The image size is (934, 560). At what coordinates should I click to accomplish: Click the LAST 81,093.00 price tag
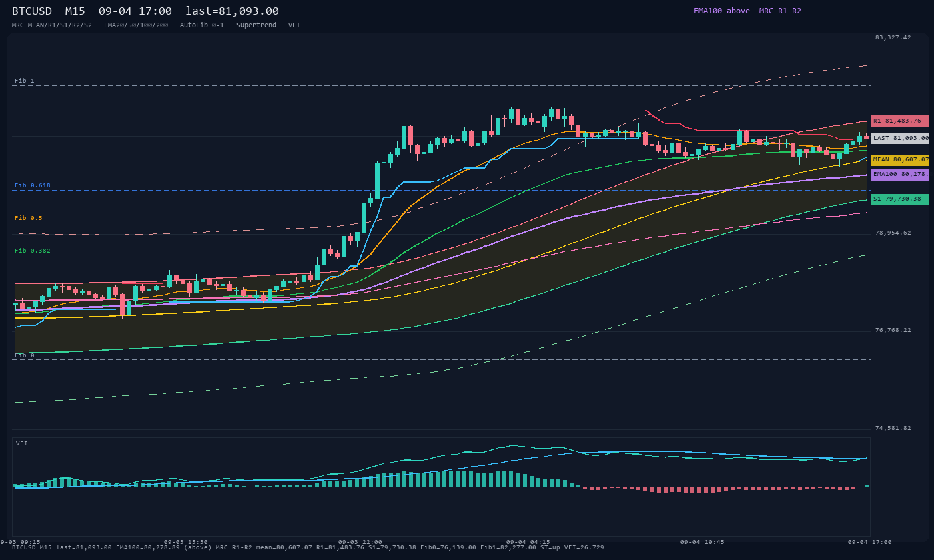pos(900,138)
